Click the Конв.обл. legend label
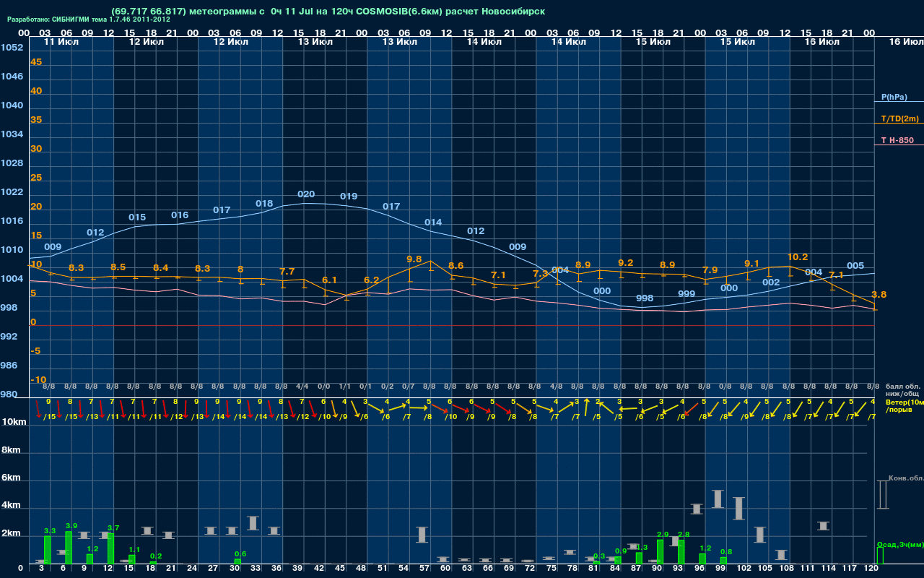Screen dimensions: 924x578 coord(906,478)
